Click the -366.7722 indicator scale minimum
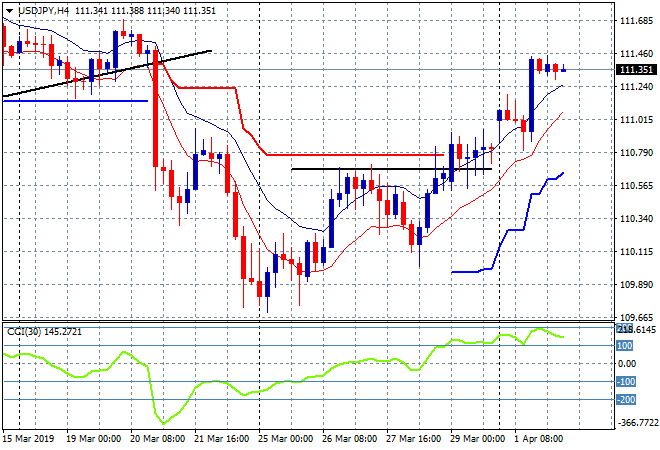 click(x=638, y=422)
